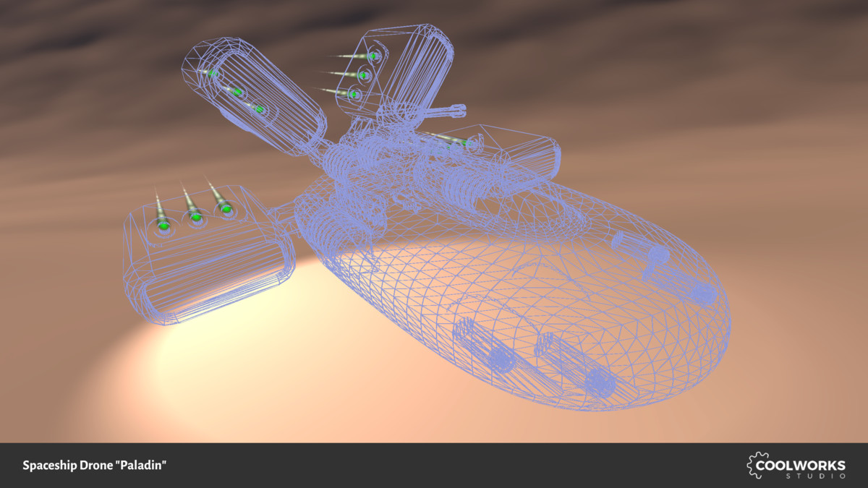Click the Spaceship Drone "Paladin" caption text
Viewport: 868px width, 488px height.
(95, 466)
